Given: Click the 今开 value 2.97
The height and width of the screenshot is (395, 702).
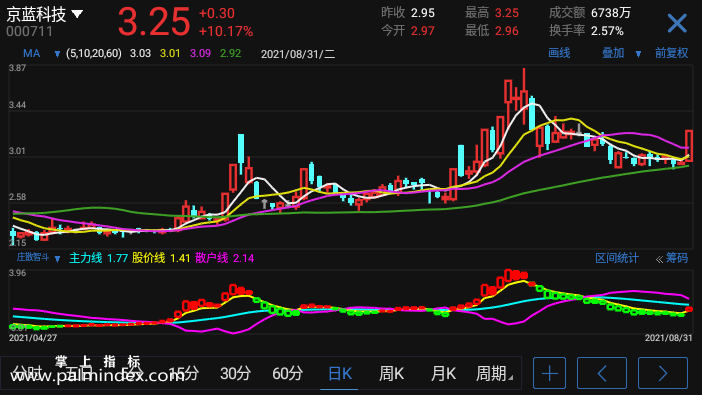Looking at the screenshot, I should (x=423, y=31).
